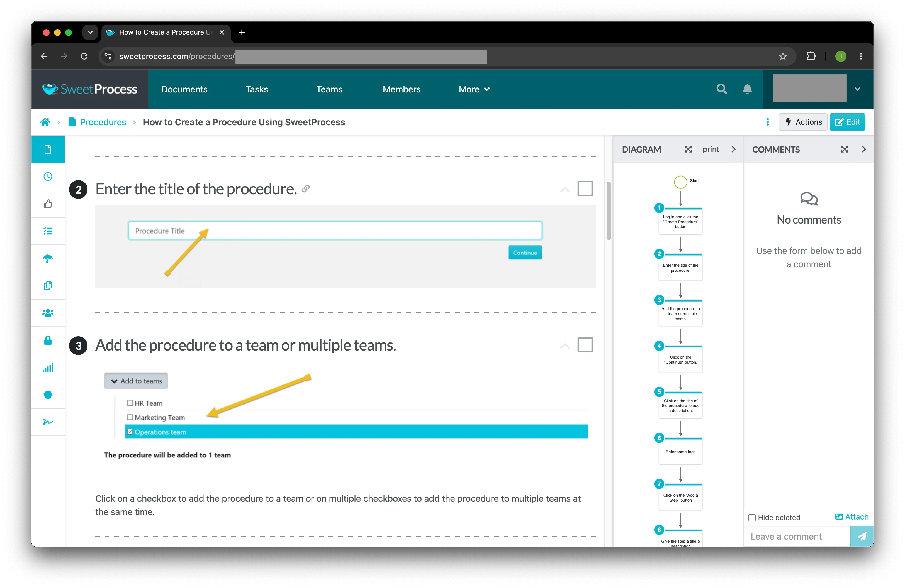Click the step 2 Procedure Title screenshot

pyautogui.click(x=345, y=246)
